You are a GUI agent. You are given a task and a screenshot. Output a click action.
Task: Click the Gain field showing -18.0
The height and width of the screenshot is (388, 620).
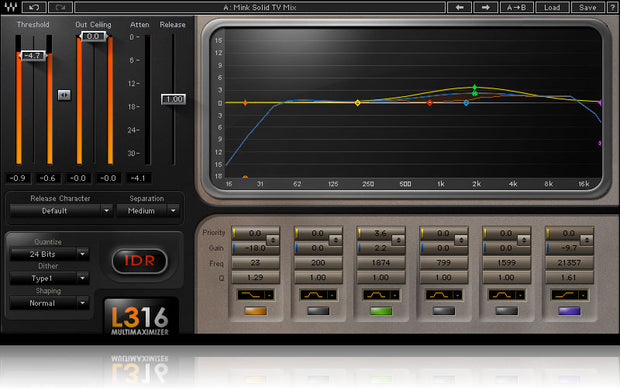tap(255, 248)
